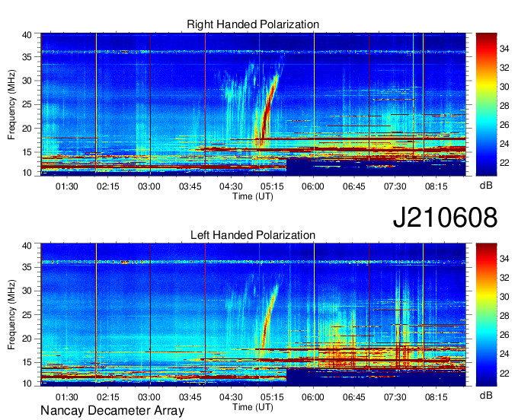Click the 30 MHz tick on bottom plot
The width and height of the screenshot is (518, 420).
coord(27,291)
